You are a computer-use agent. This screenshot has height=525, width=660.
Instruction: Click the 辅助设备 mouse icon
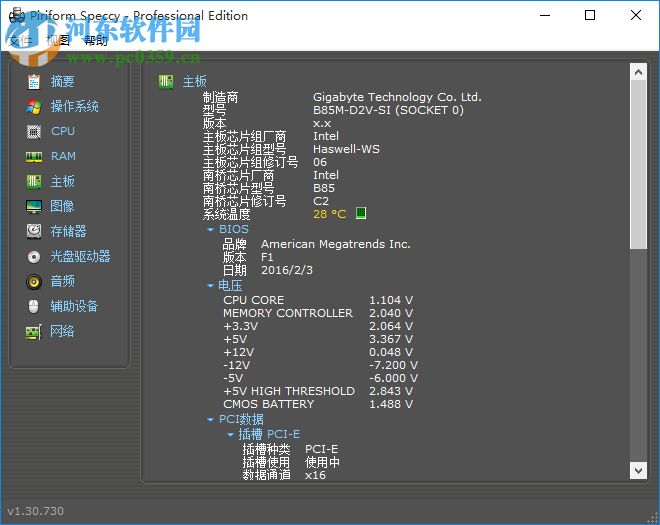point(34,306)
